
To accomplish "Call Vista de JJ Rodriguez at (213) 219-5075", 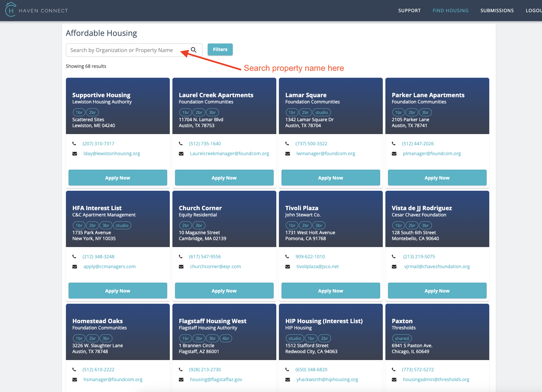I will click(419, 257).
